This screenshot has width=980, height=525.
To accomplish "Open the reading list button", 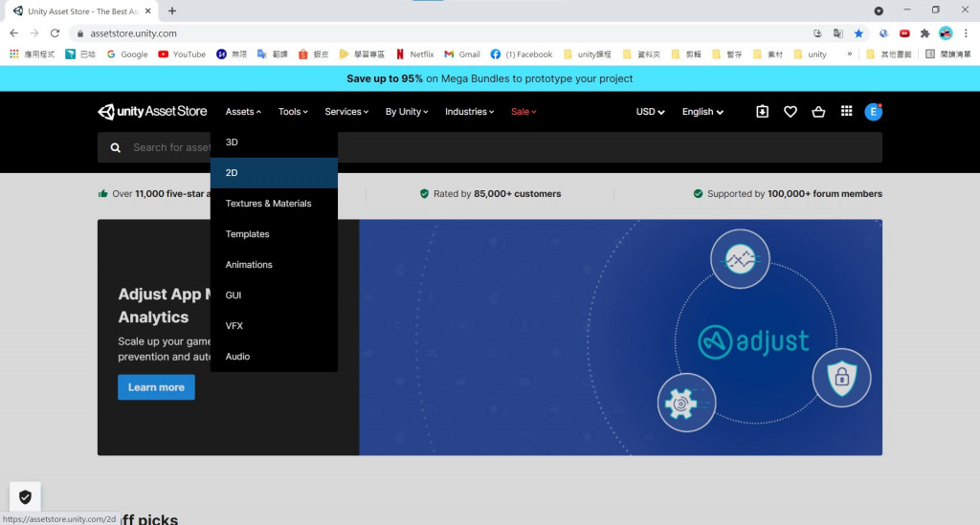I will tap(948, 55).
